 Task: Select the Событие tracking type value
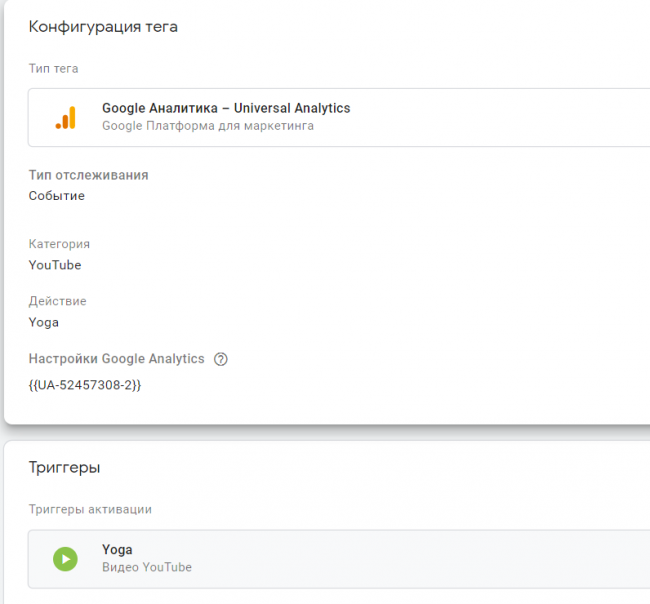56,196
